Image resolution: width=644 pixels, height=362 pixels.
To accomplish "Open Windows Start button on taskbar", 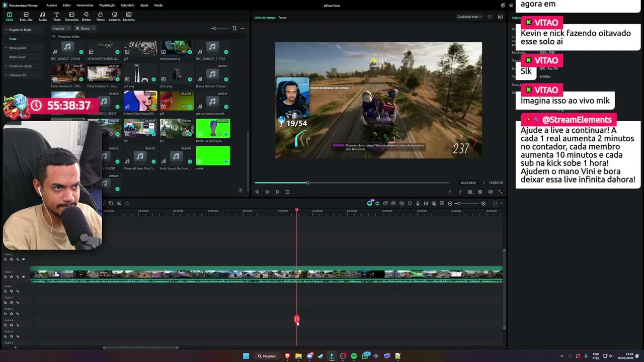I will pyautogui.click(x=246, y=356).
